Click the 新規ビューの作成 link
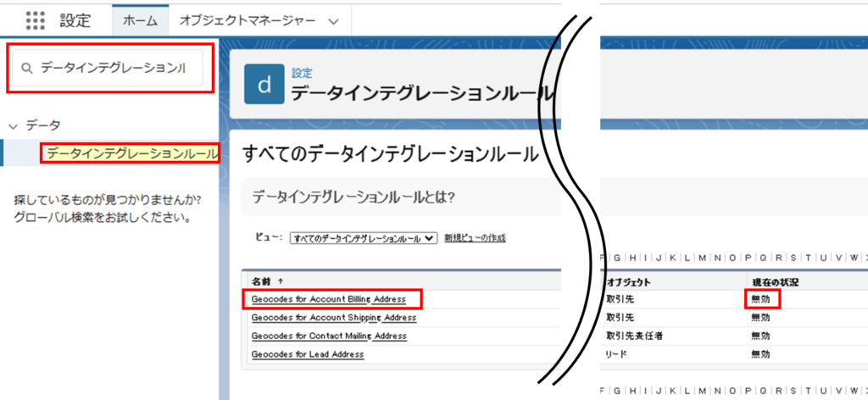The image size is (868, 400). tap(475, 238)
